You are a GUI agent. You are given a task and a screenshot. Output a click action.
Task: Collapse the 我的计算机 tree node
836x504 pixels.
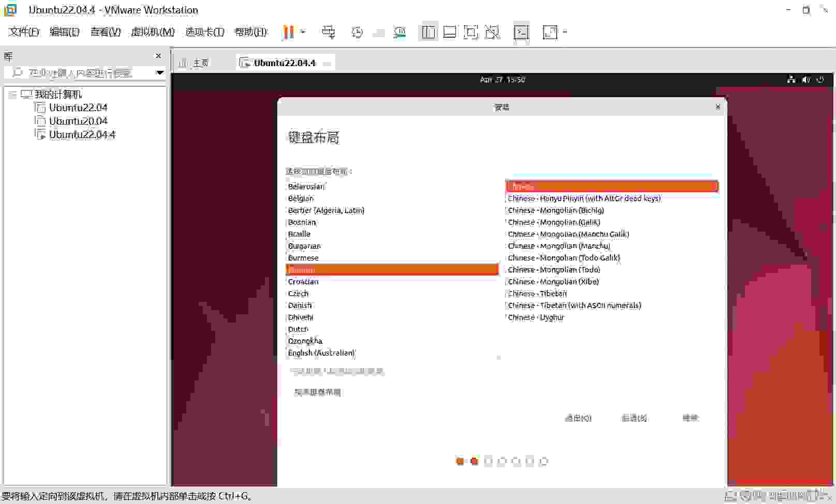12,95
